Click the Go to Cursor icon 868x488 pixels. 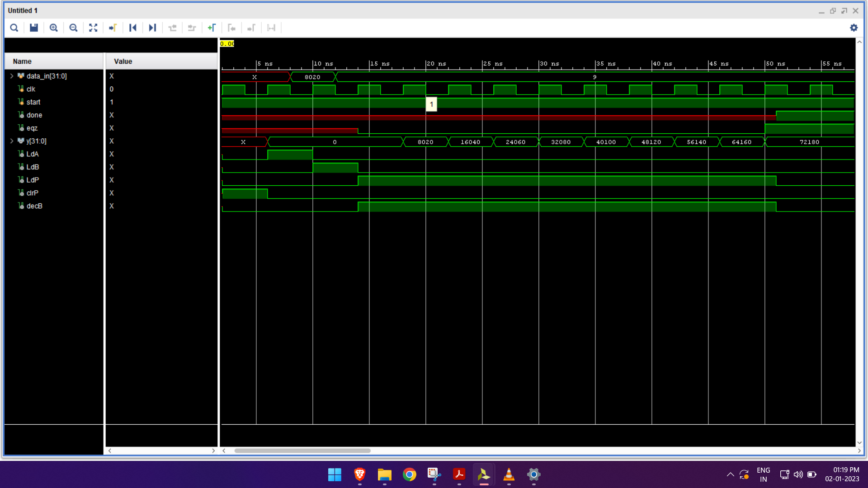[x=113, y=28]
